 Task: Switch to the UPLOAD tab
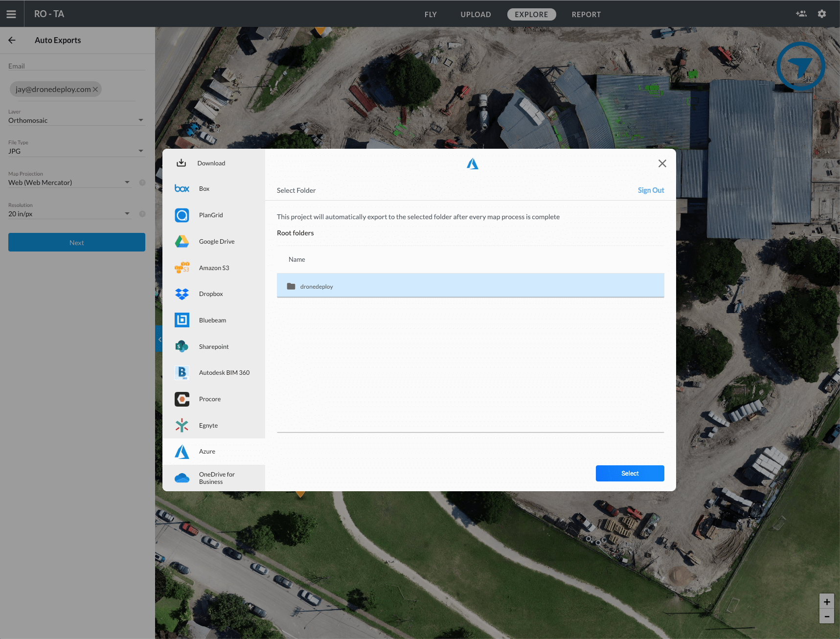tap(476, 14)
